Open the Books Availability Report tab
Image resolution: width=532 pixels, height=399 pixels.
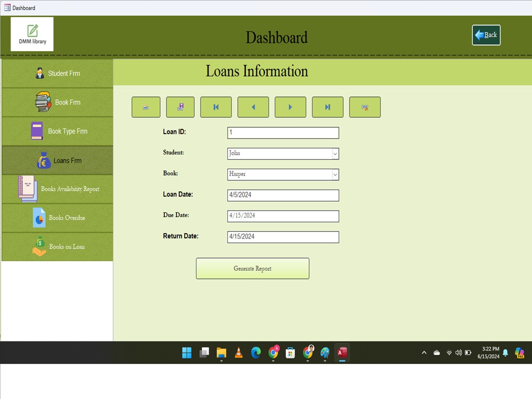click(57, 189)
